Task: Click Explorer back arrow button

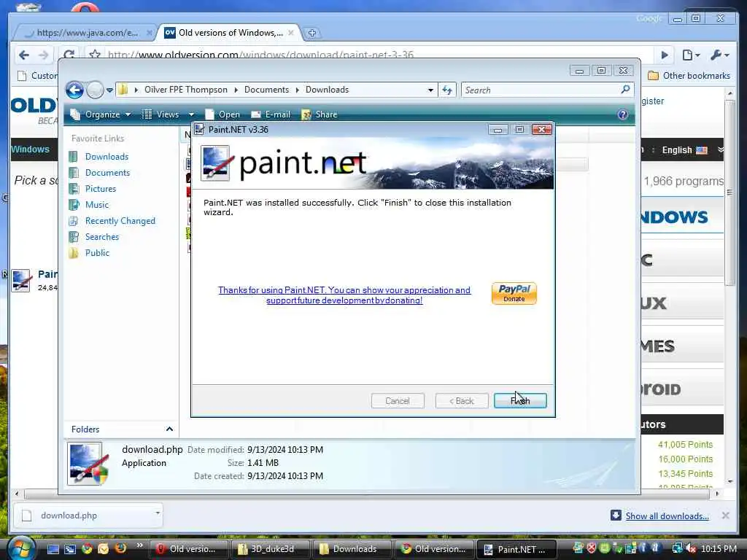Action: coord(75,90)
